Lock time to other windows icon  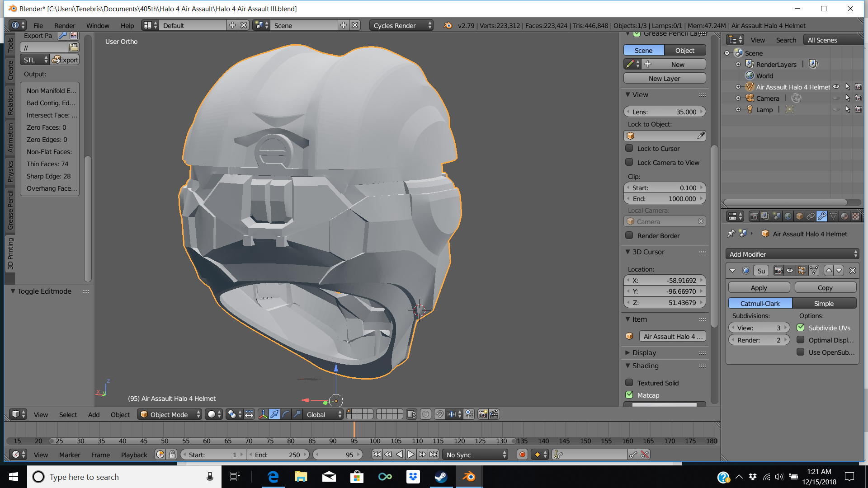172,455
